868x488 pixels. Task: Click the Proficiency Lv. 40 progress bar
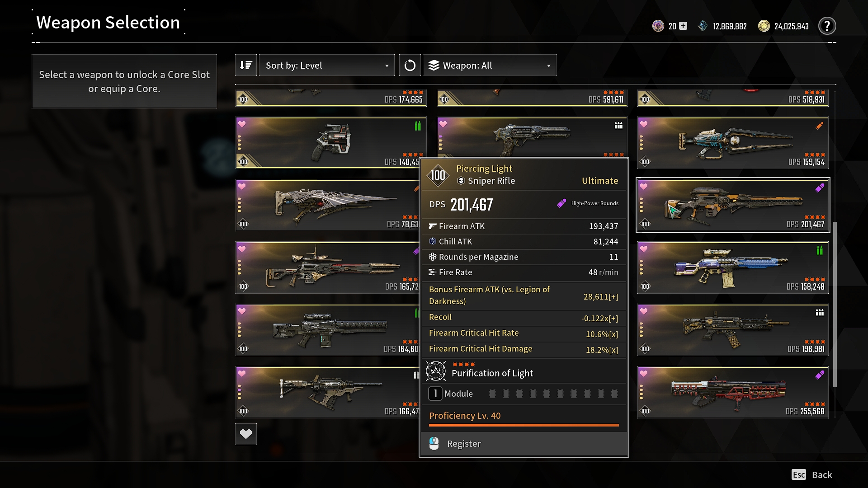pyautogui.click(x=524, y=425)
